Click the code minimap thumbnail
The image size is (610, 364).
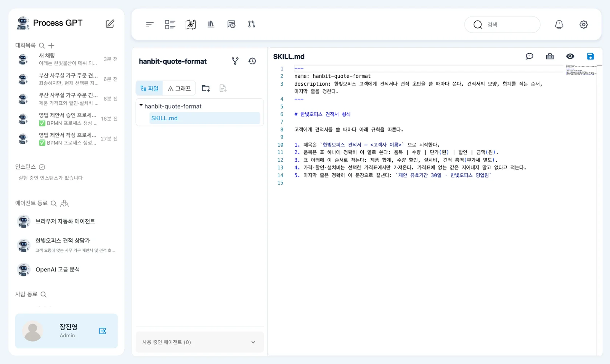coord(581,70)
